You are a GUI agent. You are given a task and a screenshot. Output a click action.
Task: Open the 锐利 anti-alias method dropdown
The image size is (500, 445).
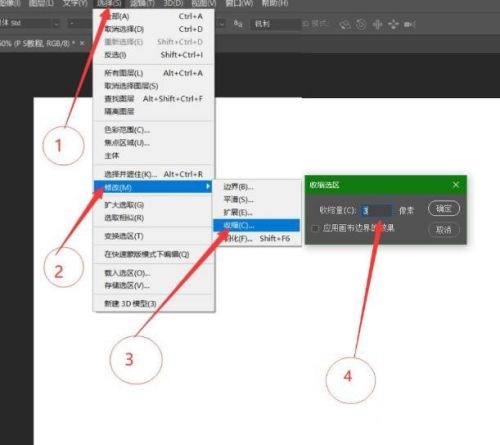coord(276,24)
